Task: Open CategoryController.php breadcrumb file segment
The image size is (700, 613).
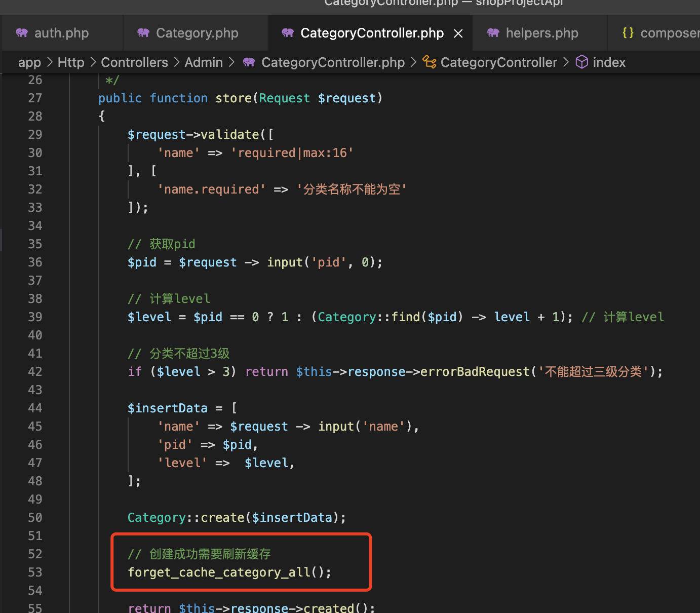Action: [333, 62]
